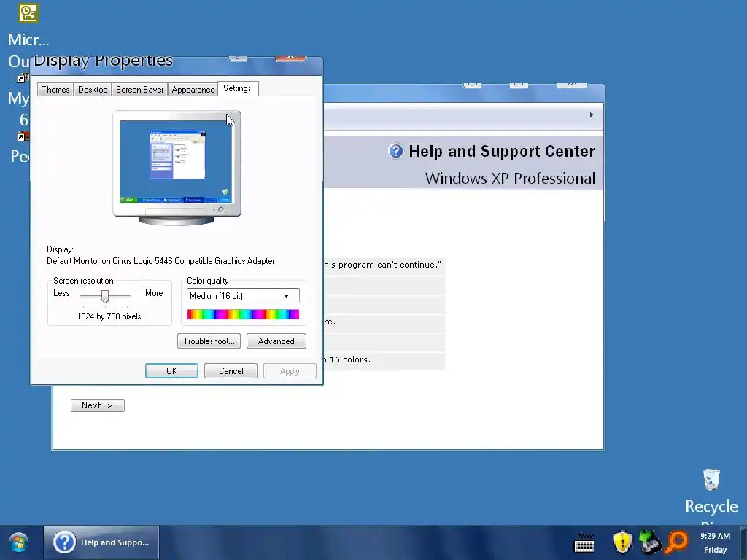747x560 pixels.
Task: Click the Next > button in Help window
Action: (x=98, y=405)
